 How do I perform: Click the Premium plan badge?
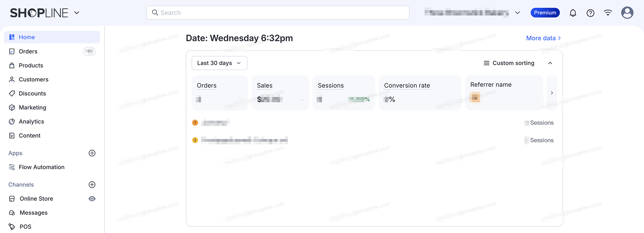point(545,13)
